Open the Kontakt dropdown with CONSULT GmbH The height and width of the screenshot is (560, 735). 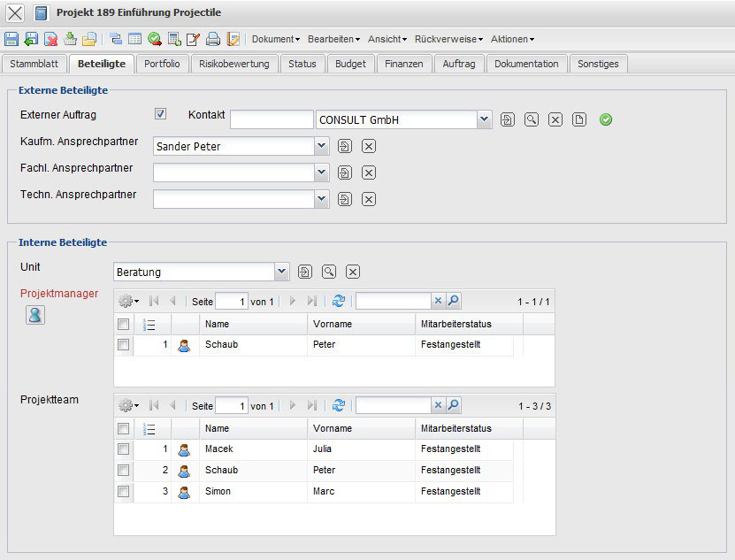click(x=484, y=119)
